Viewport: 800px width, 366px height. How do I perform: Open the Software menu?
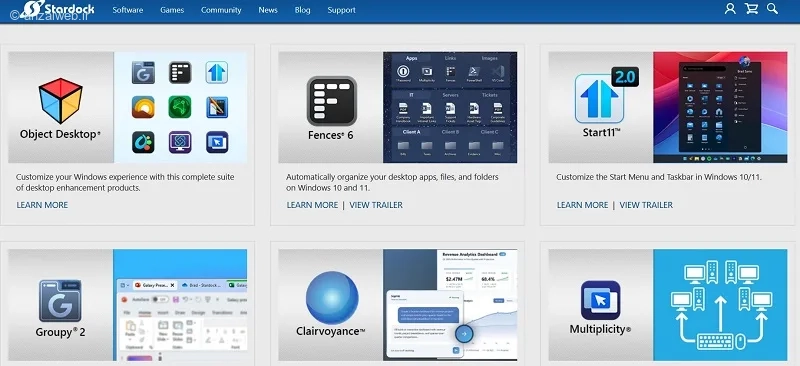tap(128, 10)
